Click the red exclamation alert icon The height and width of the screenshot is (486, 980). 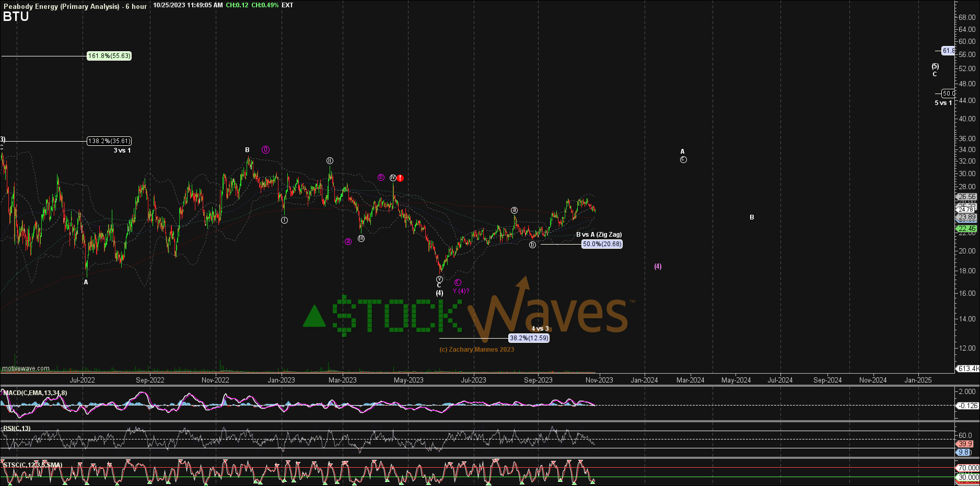click(400, 178)
